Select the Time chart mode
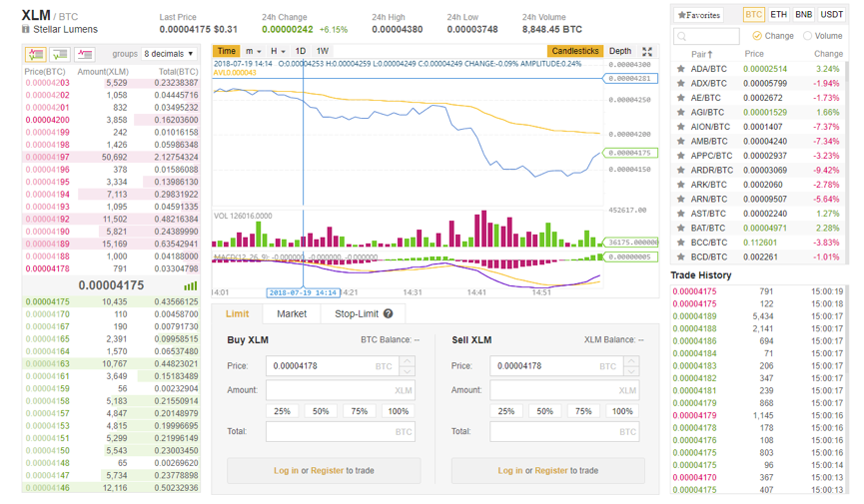Screen dimensions: 864x504 [226, 51]
